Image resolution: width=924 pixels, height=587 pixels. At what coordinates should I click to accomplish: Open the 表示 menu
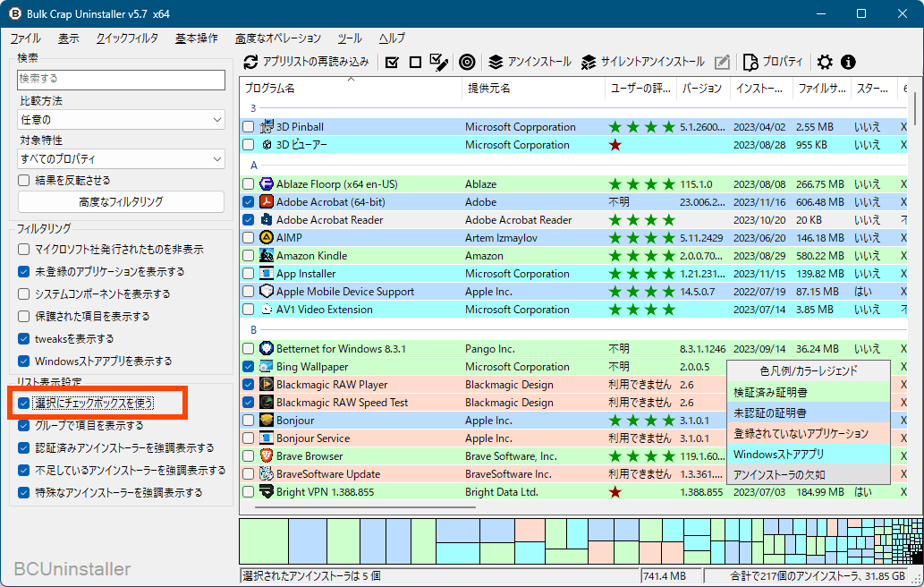tap(68, 38)
